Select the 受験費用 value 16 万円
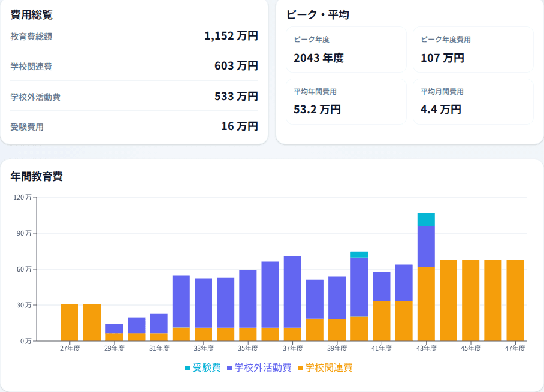Image resolution: width=544 pixels, height=392 pixels. [240, 126]
